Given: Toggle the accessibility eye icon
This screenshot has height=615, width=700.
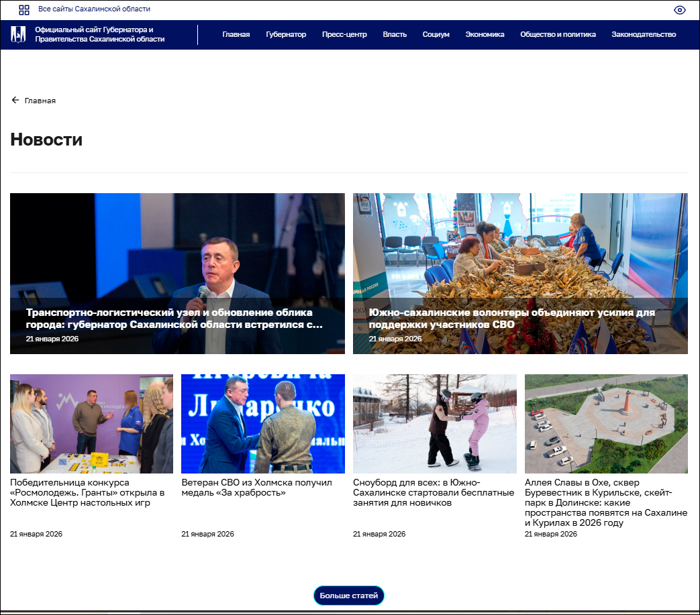Looking at the screenshot, I should (x=679, y=10).
